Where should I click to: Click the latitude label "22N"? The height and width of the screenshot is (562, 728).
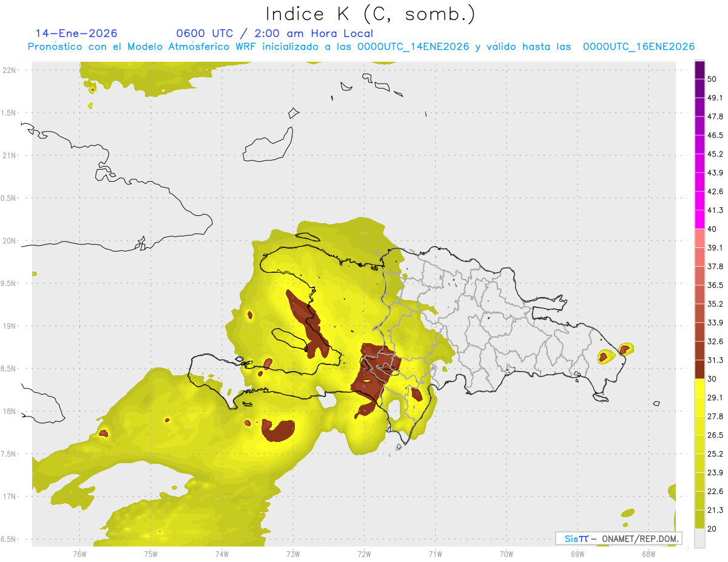coord(9,70)
